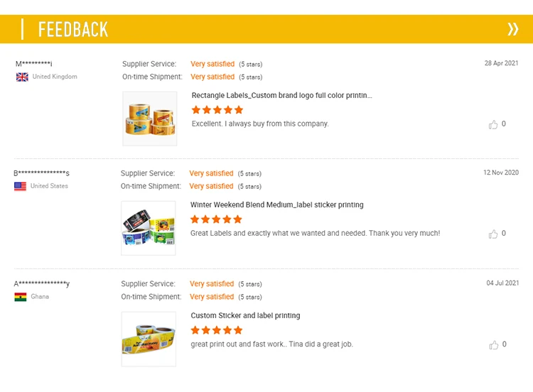533x392 pixels.
Task: Click star rating on Custom Sticker review
Action: pos(217,330)
